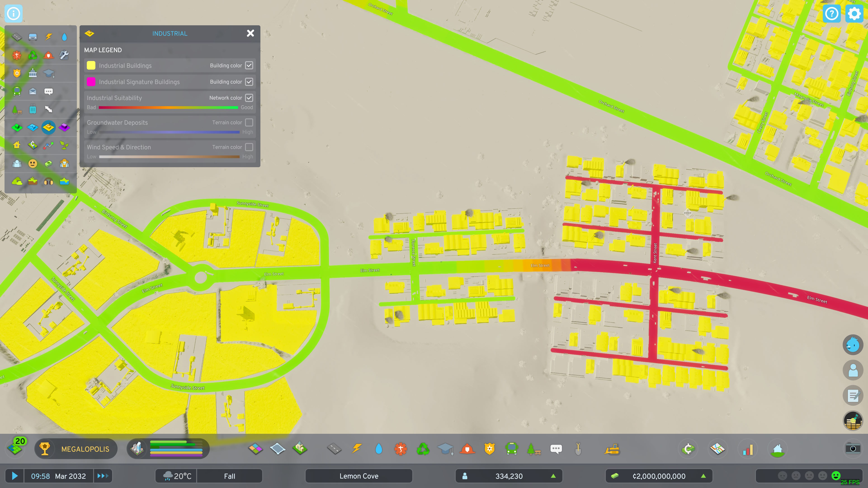Open the radio player button
Viewport: 868px width, 488px height.
[x=852, y=421]
